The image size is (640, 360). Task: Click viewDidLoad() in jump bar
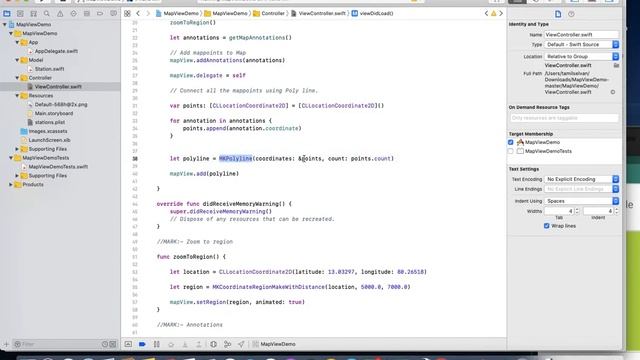click(x=372, y=13)
